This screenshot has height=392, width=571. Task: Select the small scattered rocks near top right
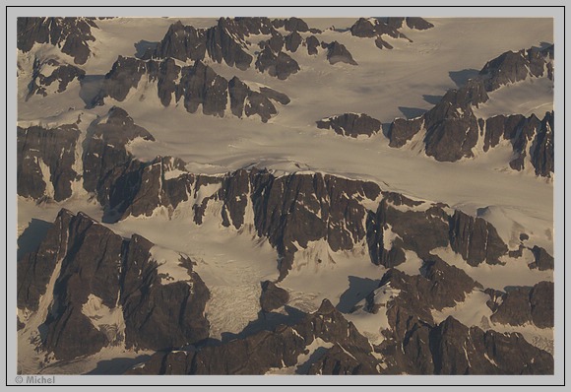pos(390,31)
